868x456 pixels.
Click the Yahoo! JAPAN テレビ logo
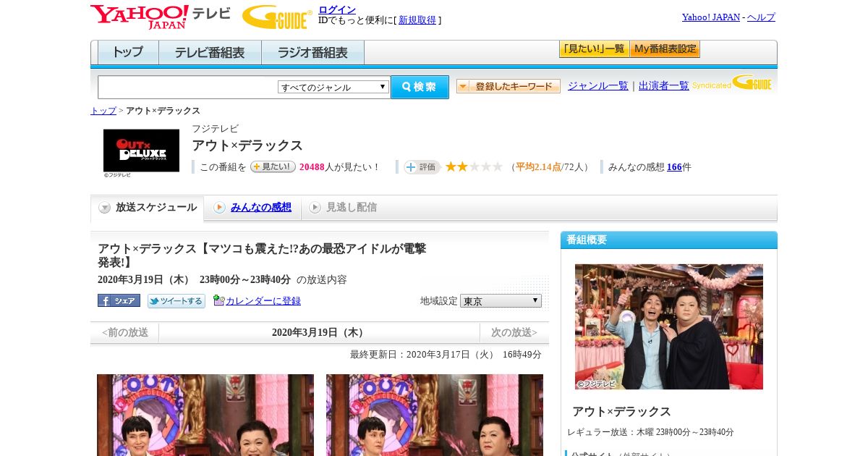161,17
